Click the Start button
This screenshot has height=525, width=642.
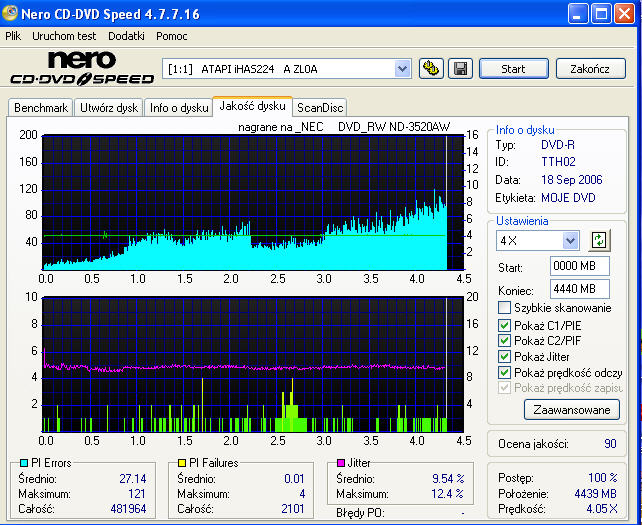[x=513, y=69]
